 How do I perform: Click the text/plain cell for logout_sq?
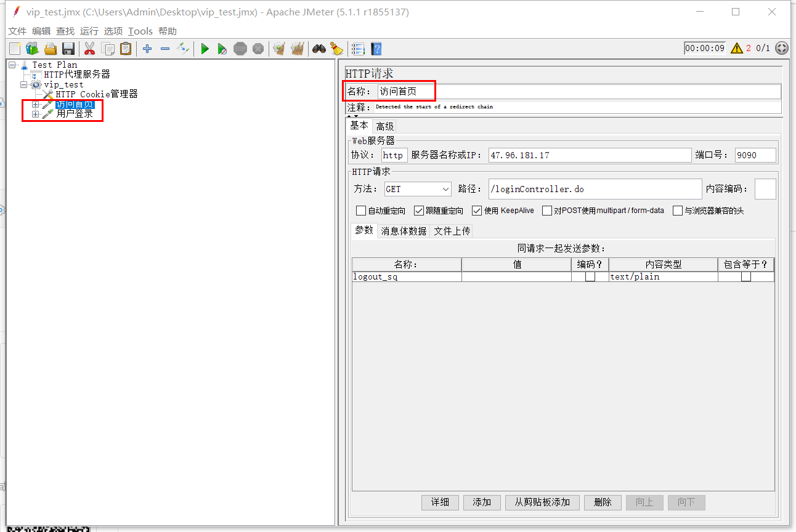[x=664, y=277]
